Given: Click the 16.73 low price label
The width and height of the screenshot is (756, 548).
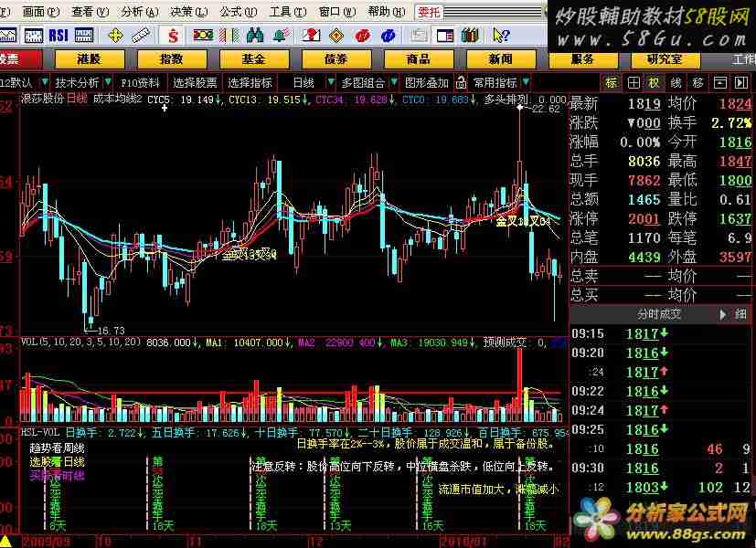Looking at the screenshot, I should (111, 331).
